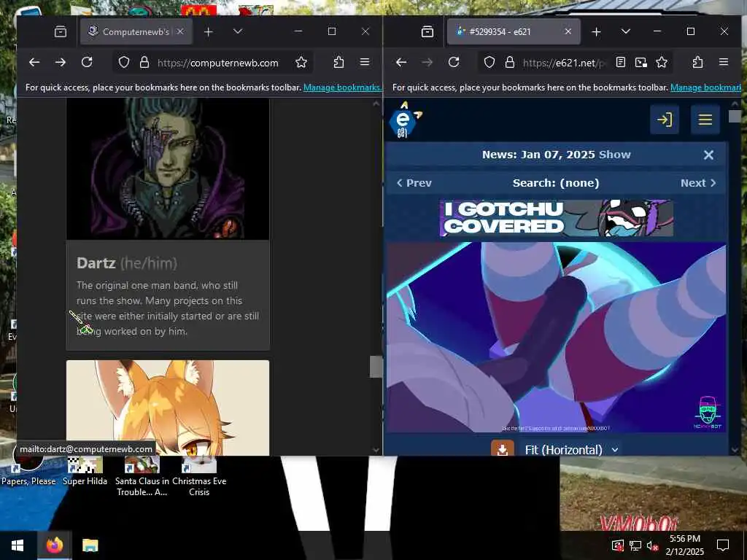Viewport: 747px width, 560px height.
Task: Select the Christmas Eve Crisis desktop shortcut
Action: click(x=199, y=476)
